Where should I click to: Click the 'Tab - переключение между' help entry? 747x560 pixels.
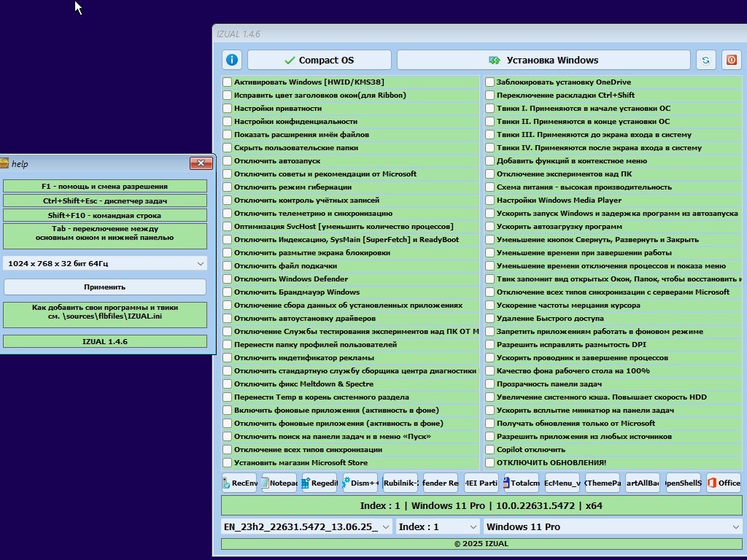tap(105, 236)
